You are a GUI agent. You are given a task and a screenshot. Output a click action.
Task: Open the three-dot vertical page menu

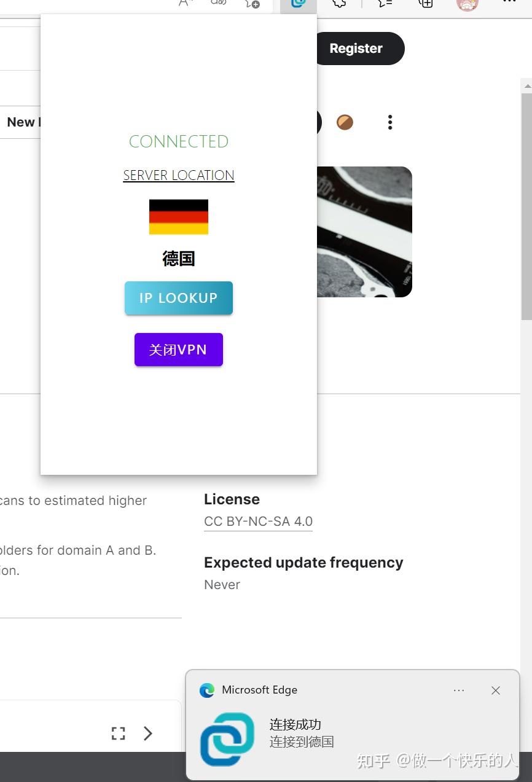(390, 122)
